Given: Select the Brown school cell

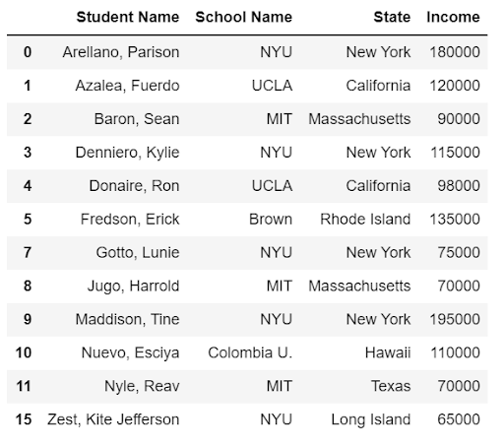Looking at the screenshot, I should click(271, 220).
